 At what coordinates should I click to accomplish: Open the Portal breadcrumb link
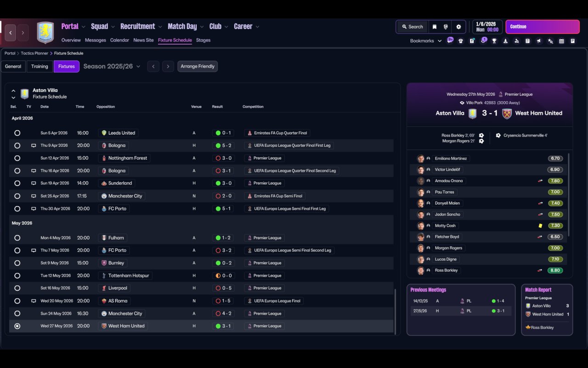point(10,53)
